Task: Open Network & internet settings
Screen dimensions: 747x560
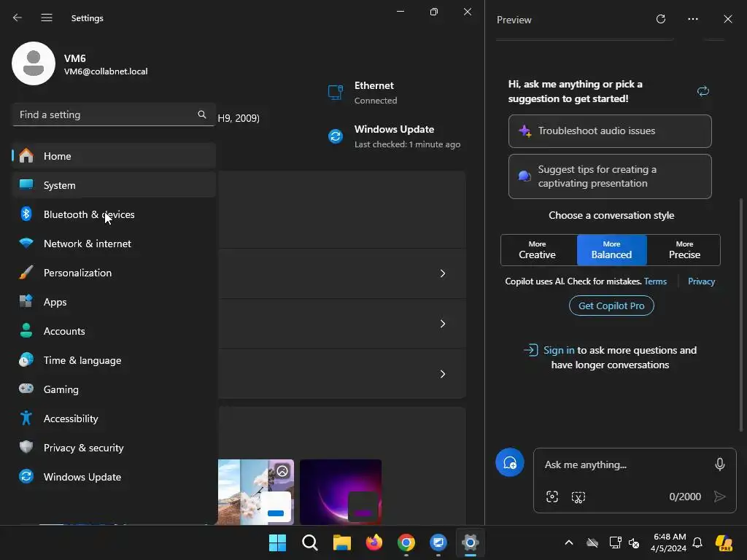Action: (113, 244)
